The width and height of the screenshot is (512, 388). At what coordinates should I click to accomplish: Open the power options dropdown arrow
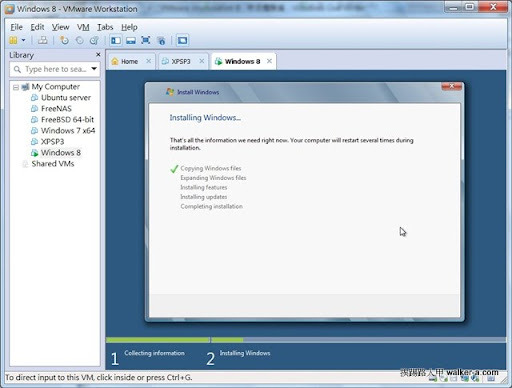tap(23, 41)
